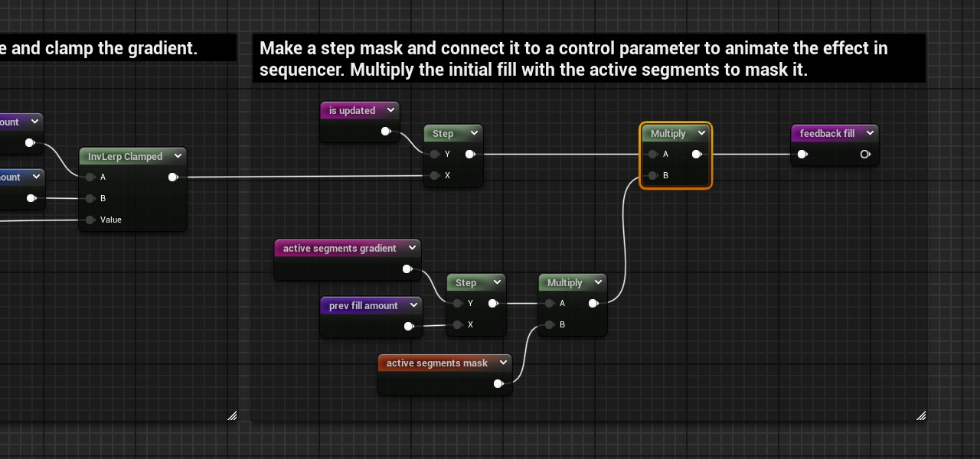Click output pin of the active segments mask node
Screen dimensions: 980x459
click(x=498, y=384)
